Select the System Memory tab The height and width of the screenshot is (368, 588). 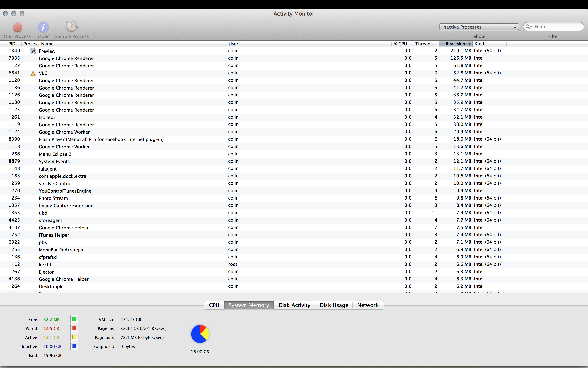tap(249, 305)
